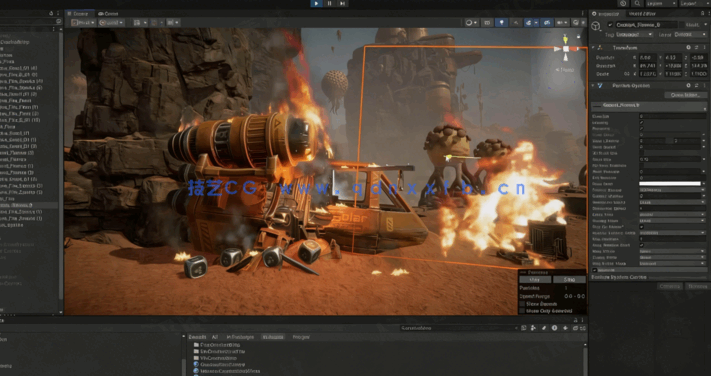Image resolution: width=711 pixels, height=376 pixels.
Task: Open the Layer dropdown in Inspector
Action: coord(690,34)
